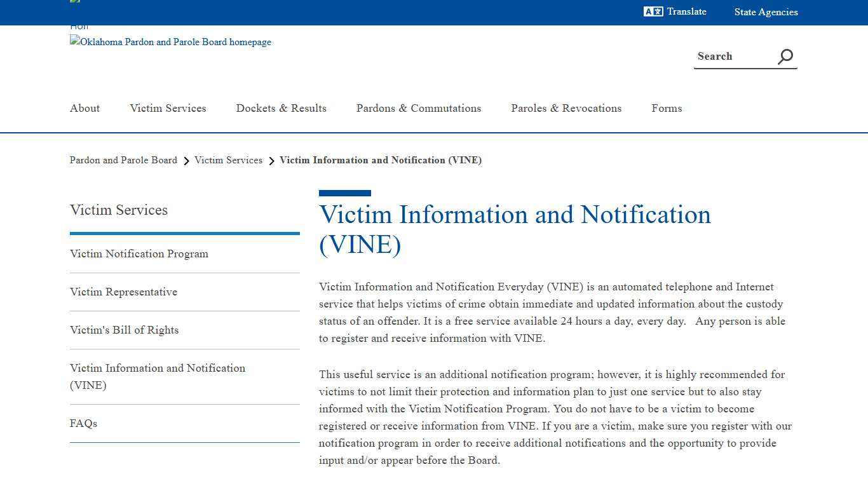Select Victim Notification Program in sidebar

[x=139, y=254]
